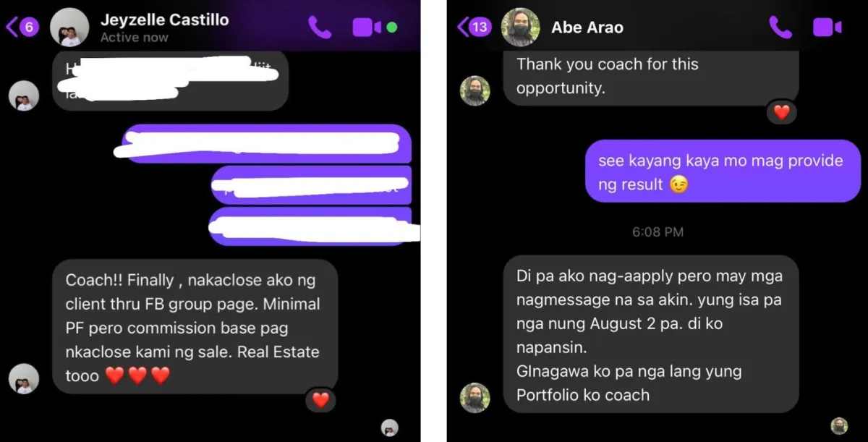
Task: Open Abe Arao name in chat header
Action: pos(587,27)
